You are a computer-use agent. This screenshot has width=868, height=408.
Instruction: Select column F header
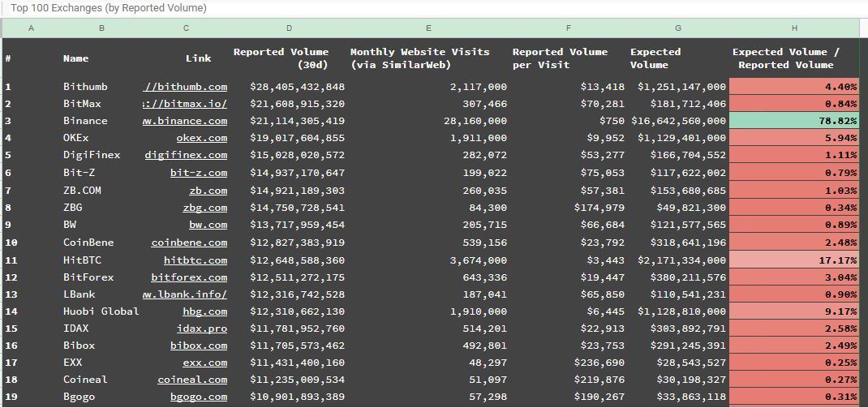pyautogui.click(x=569, y=28)
